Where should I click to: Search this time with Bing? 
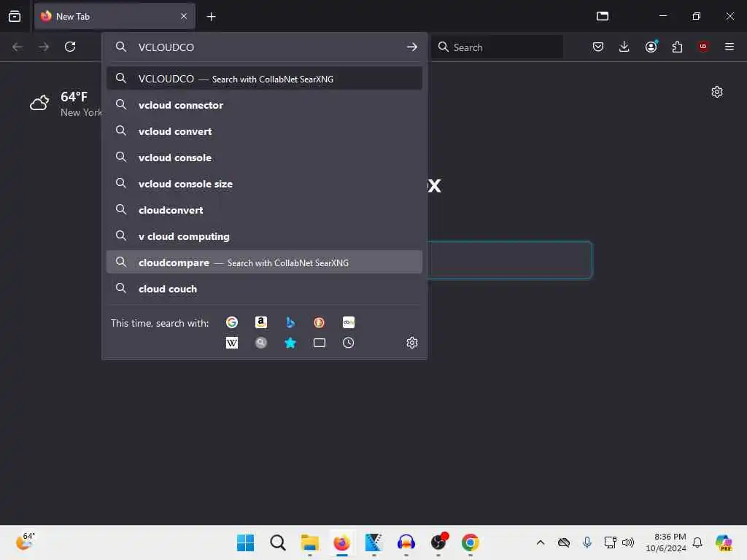tap(290, 322)
